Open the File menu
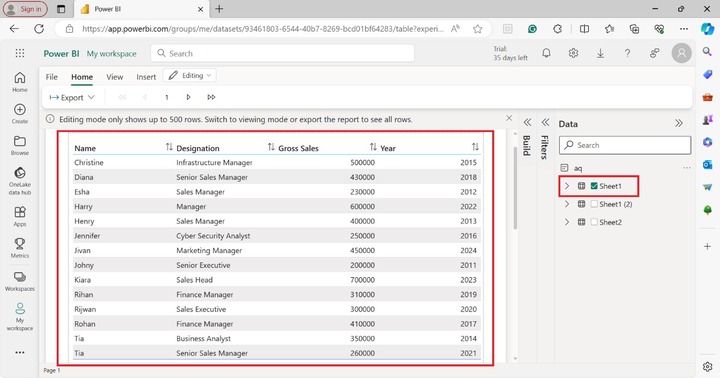Image resolution: width=720 pixels, height=378 pixels. click(x=51, y=77)
